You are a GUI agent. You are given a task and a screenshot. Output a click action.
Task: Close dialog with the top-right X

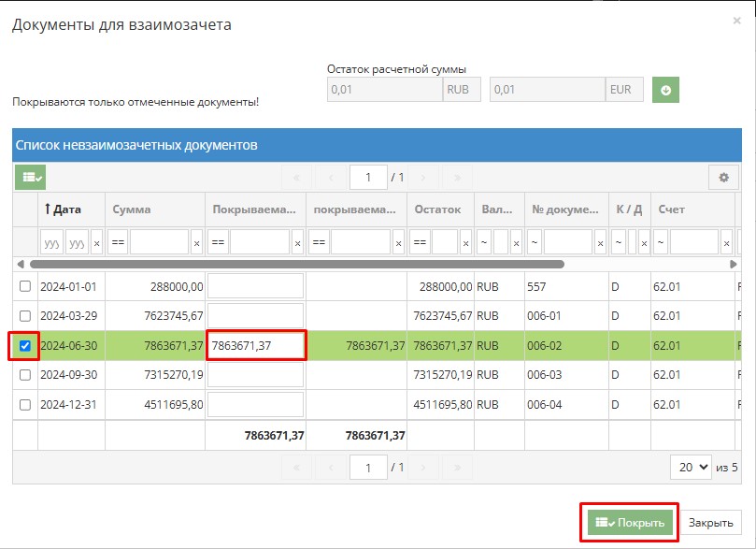tap(736, 21)
